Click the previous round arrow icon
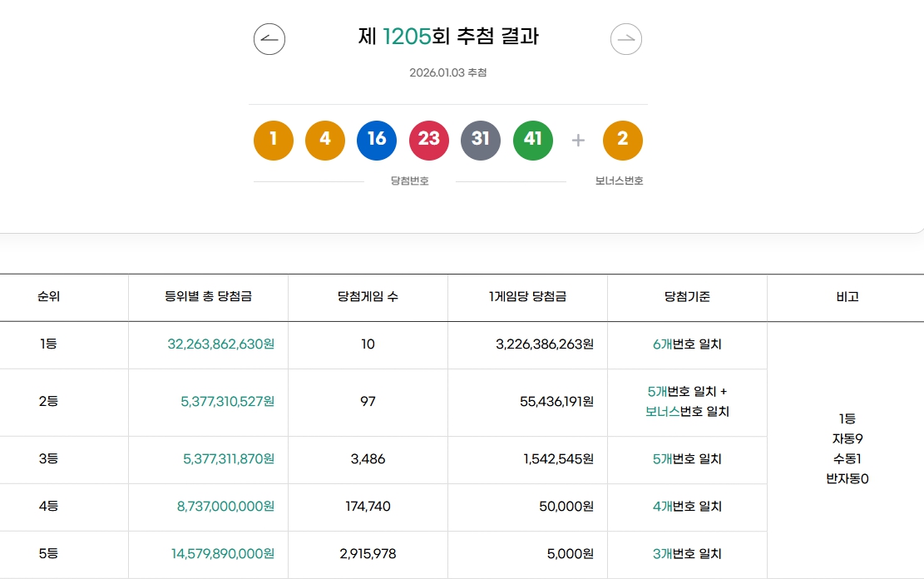The width and height of the screenshot is (924, 579). [269, 38]
